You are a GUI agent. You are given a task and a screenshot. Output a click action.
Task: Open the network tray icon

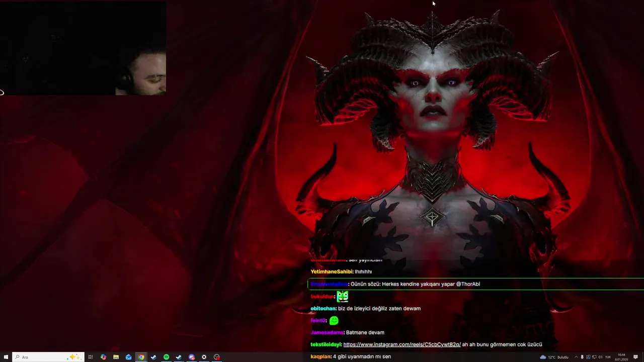click(x=594, y=357)
